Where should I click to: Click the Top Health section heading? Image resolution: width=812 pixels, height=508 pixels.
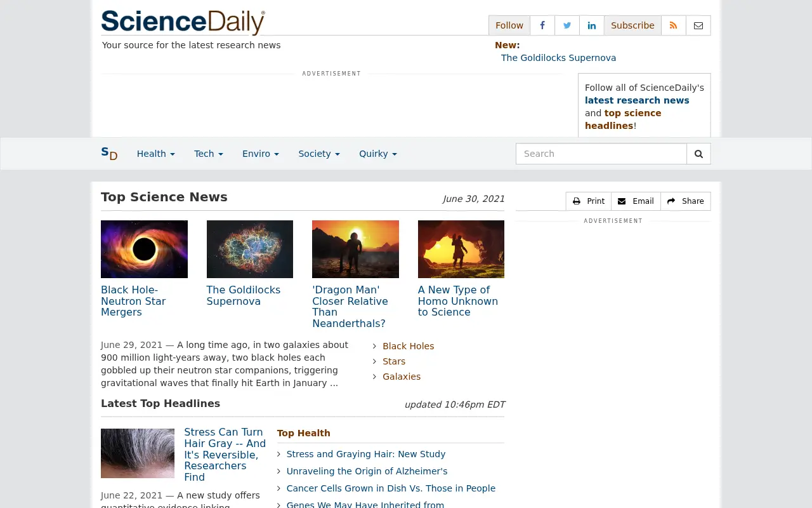tap(304, 433)
